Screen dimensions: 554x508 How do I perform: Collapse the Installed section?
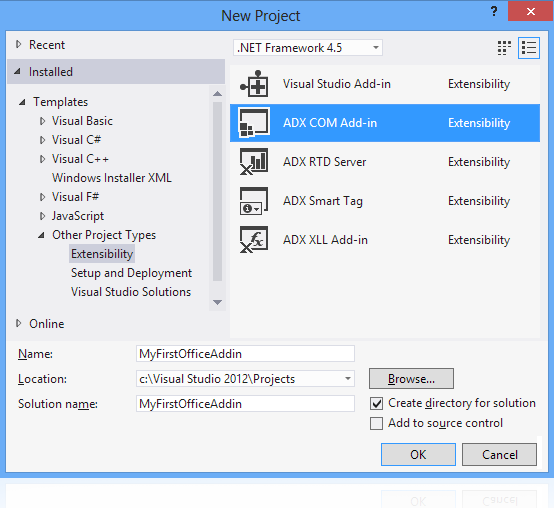[x=18, y=72]
